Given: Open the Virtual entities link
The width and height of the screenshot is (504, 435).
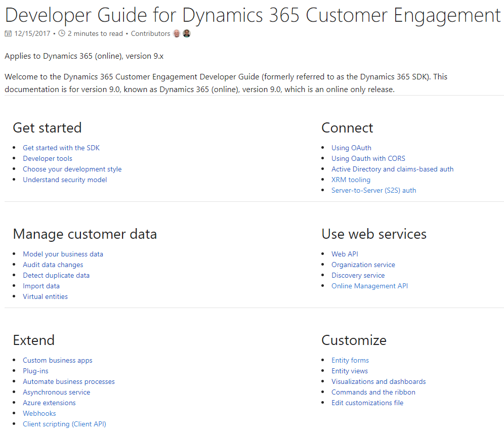Looking at the screenshot, I should click(x=46, y=296).
